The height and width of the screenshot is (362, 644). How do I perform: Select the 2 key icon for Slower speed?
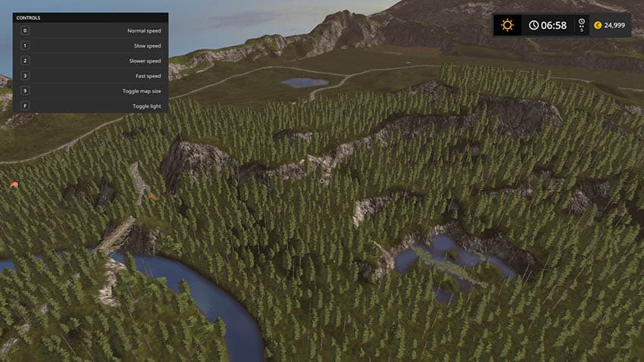(x=25, y=61)
